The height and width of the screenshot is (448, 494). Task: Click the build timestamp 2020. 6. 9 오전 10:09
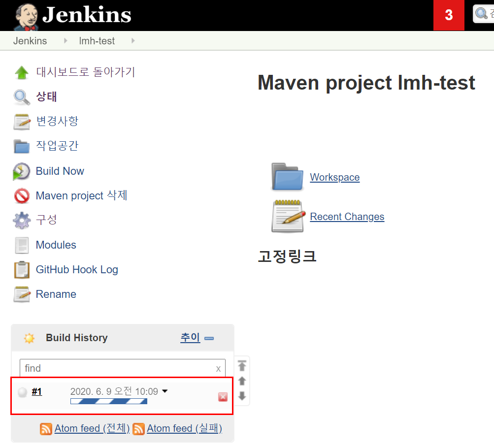[x=114, y=391]
